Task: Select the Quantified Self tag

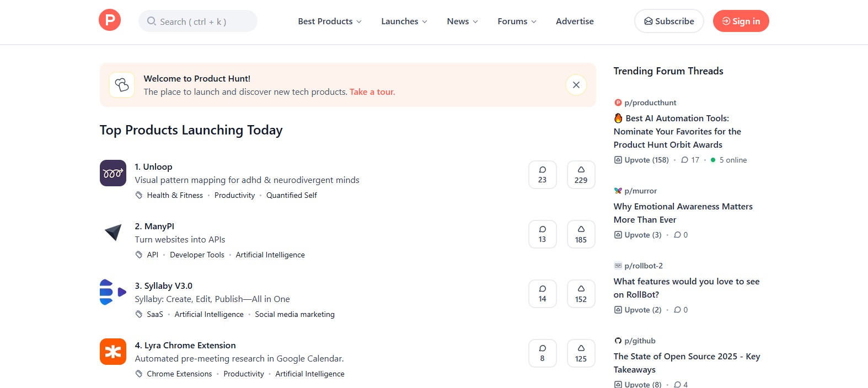Action: click(292, 195)
